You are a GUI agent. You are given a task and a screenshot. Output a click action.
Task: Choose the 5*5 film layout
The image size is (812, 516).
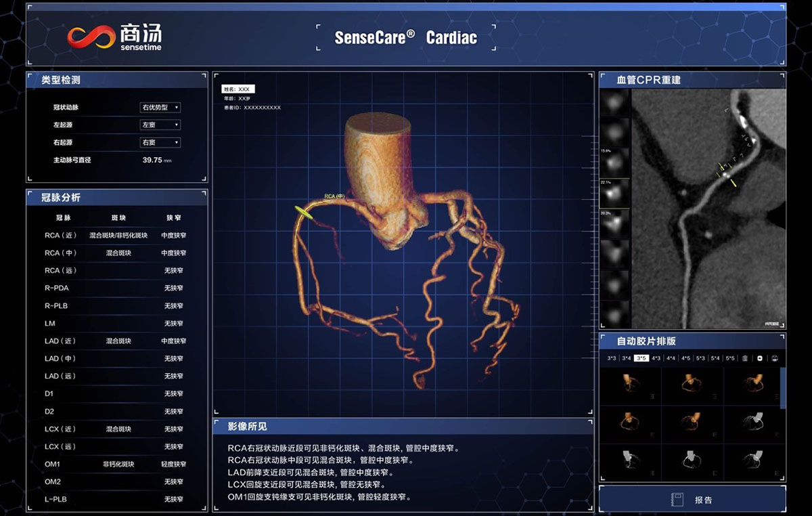coord(730,358)
